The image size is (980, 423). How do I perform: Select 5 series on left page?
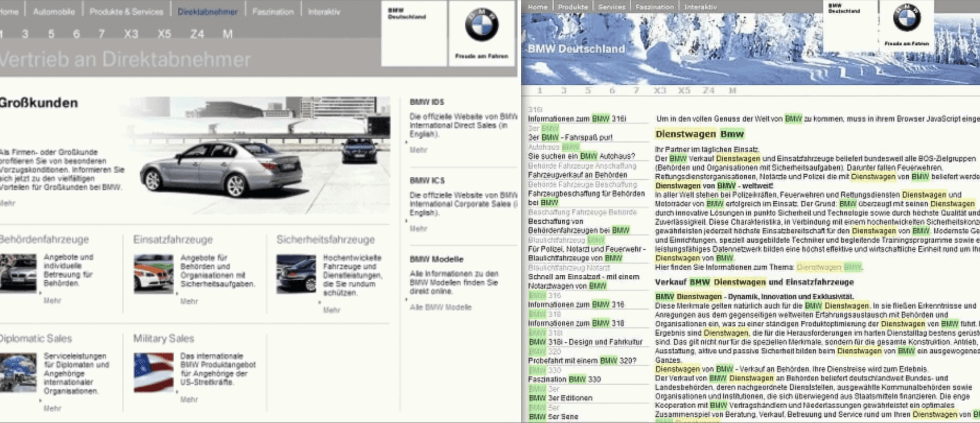click(x=51, y=34)
